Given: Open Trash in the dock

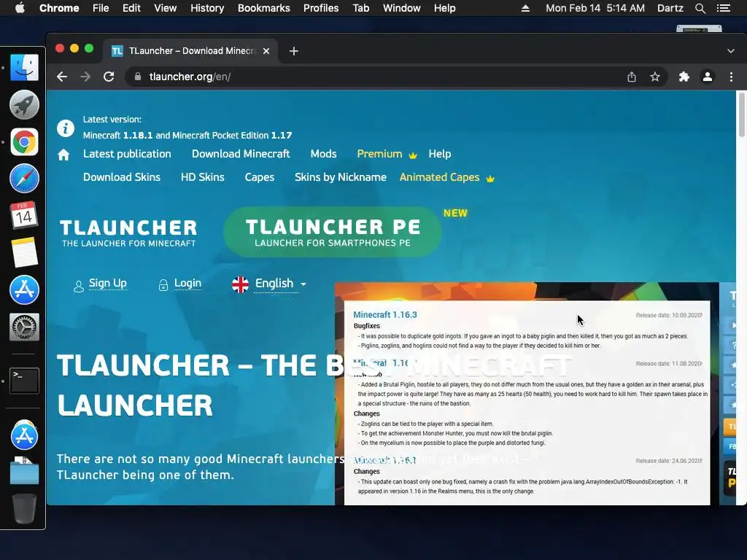Looking at the screenshot, I should pos(24,508).
